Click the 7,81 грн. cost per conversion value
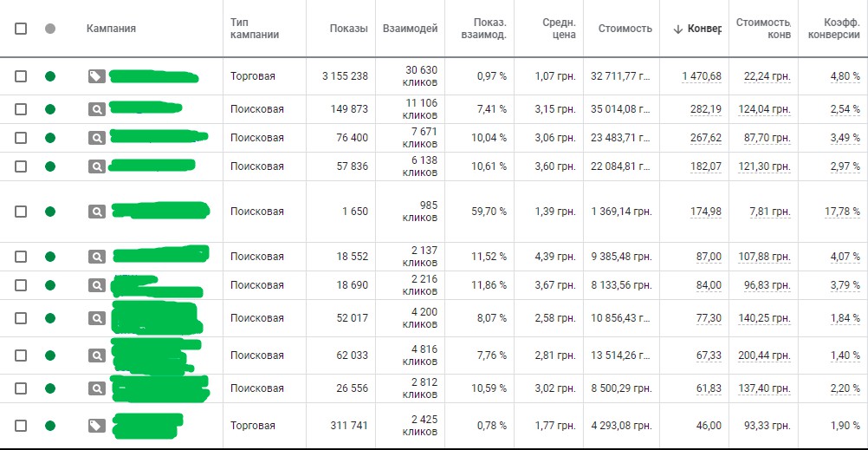Screen dimensions: 868x450 coord(769,212)
